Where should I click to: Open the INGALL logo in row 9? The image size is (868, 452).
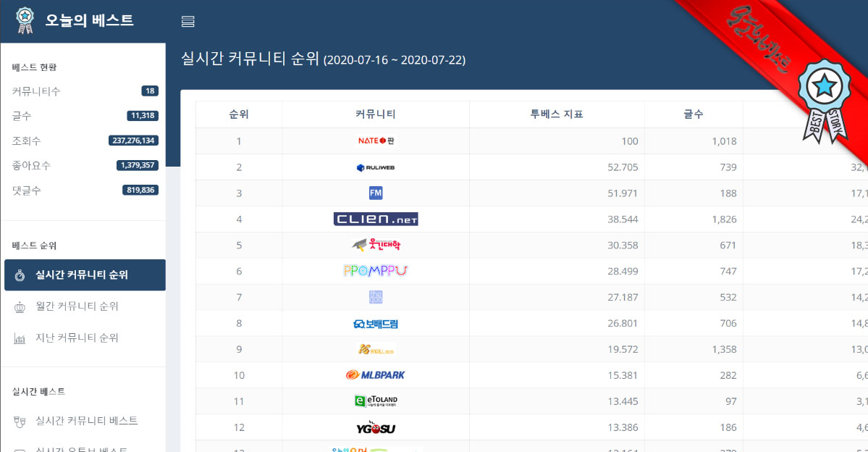pyautogui.click(x=376, y=350)
